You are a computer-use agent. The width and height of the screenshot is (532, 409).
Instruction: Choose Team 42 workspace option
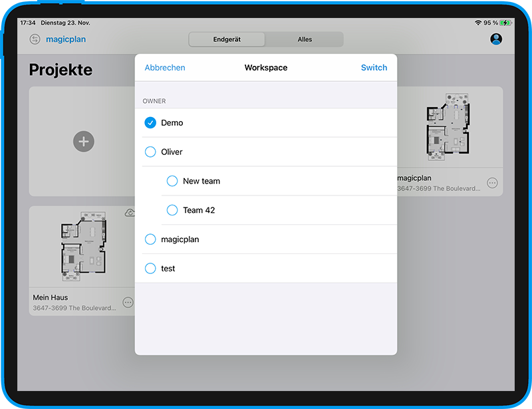[x=172, y=210]
